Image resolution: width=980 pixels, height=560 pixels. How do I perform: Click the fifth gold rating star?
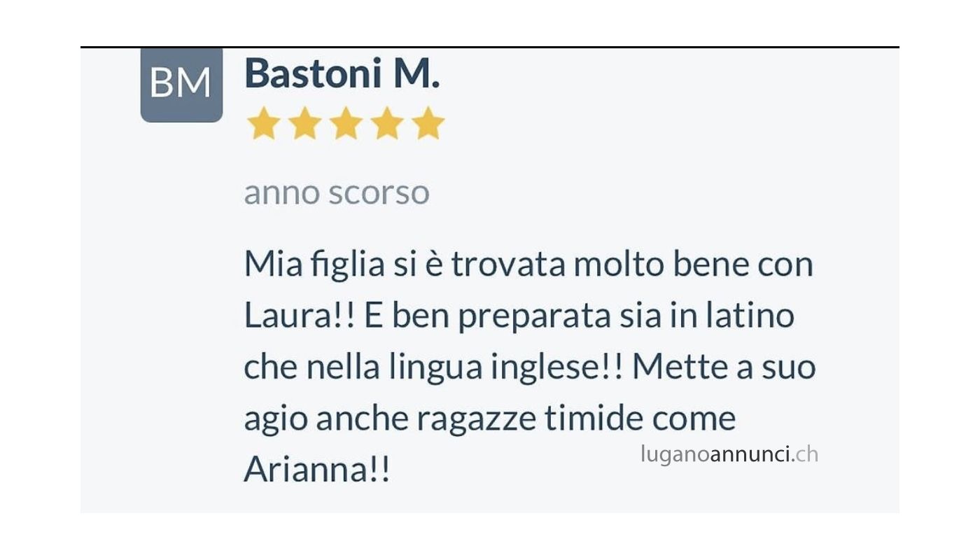click(428, 123)
